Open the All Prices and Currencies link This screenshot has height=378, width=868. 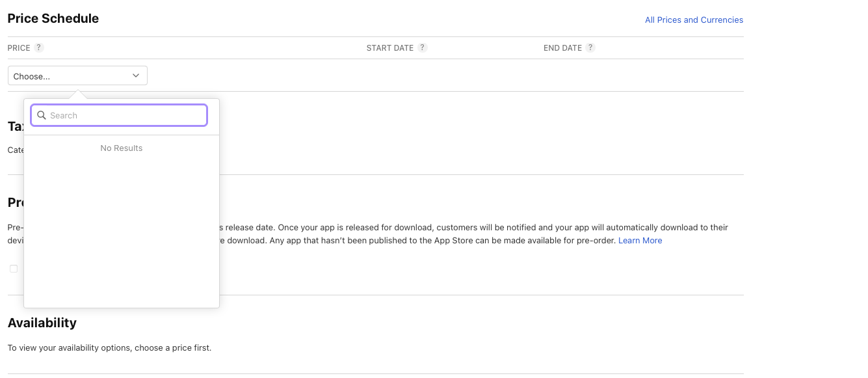tap(694, 20)
